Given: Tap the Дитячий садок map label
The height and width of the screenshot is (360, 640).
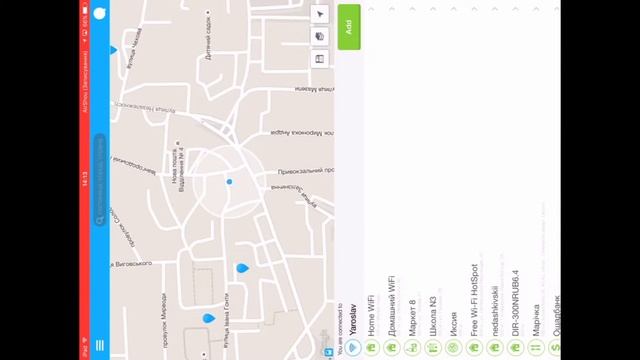Looking at the screenshot, I should 209,39.
